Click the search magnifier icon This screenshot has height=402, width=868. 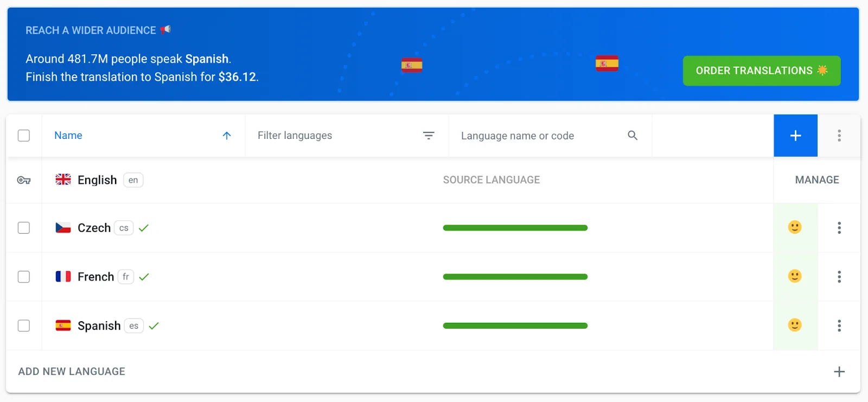[x=633, y=136]
